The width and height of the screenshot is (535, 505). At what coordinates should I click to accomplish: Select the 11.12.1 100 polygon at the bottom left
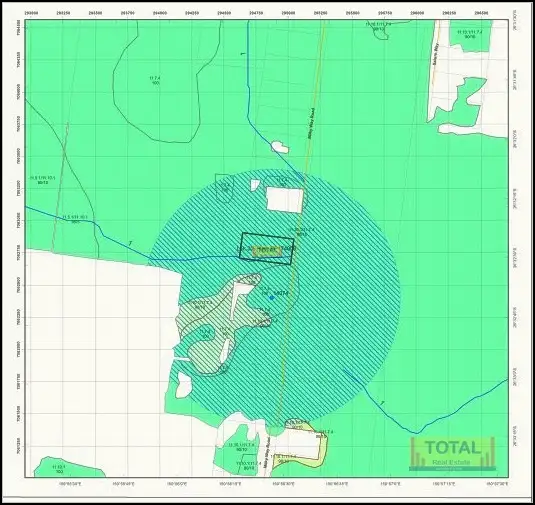pos(69,467)
